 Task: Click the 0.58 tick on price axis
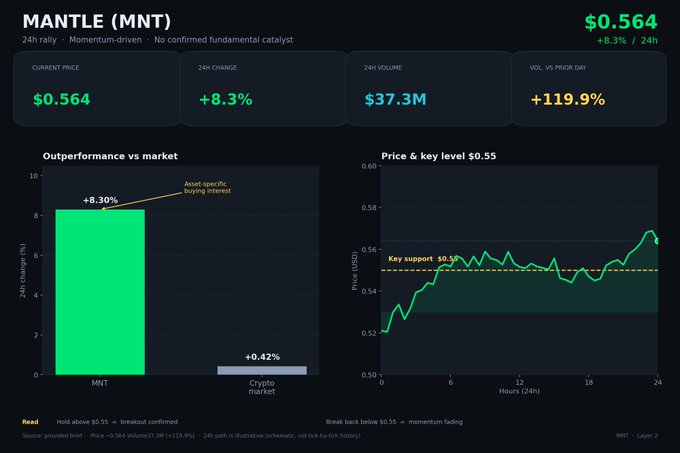click(369, 208)
